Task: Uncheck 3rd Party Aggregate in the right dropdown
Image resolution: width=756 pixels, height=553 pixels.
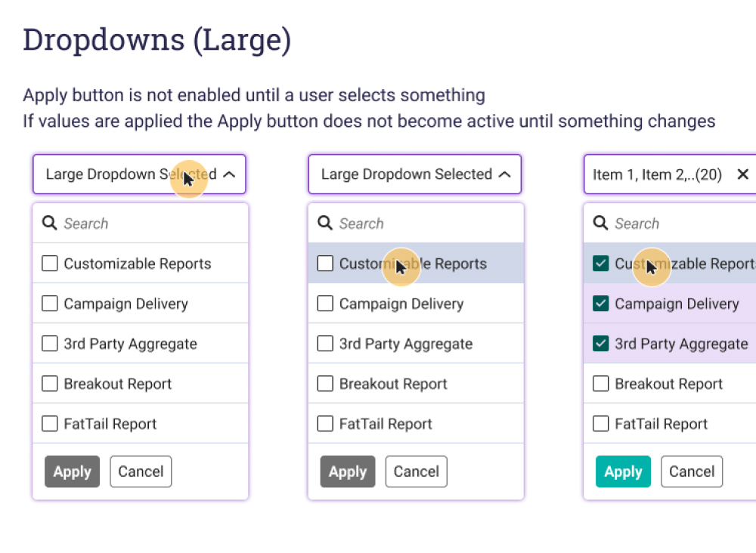Action: point(601,344)
